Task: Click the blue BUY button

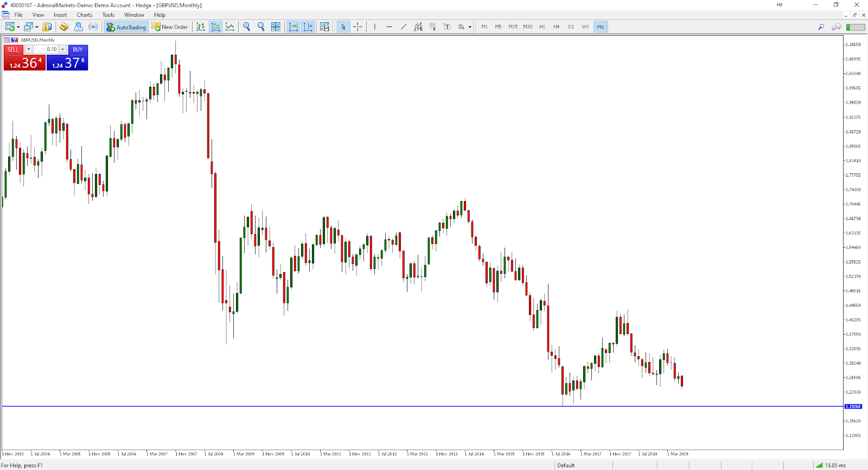Action: click(x=78, y=49)
